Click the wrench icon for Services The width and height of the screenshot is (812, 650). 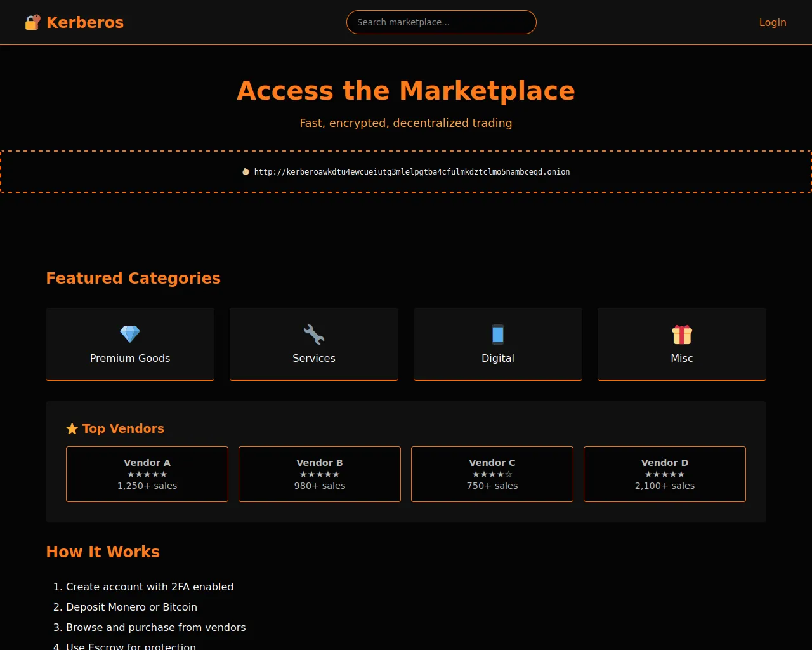314,334
